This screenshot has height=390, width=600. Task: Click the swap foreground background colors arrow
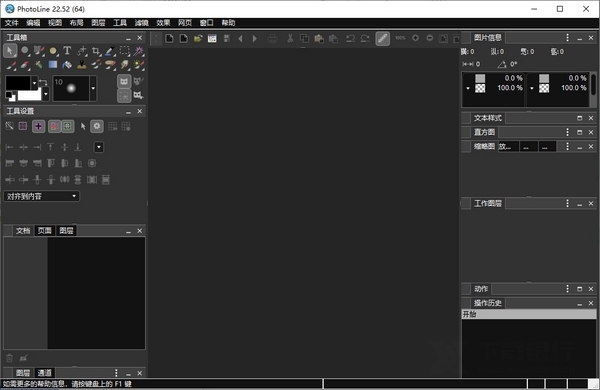(x=43, y=82)
